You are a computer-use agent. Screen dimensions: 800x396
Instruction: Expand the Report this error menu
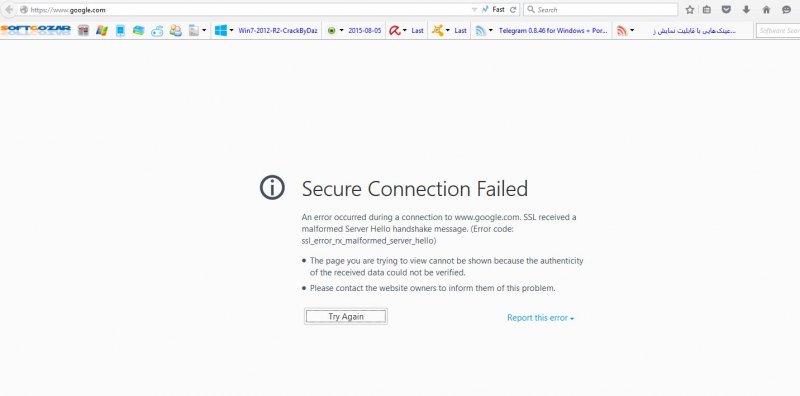(x=541, y=318)
